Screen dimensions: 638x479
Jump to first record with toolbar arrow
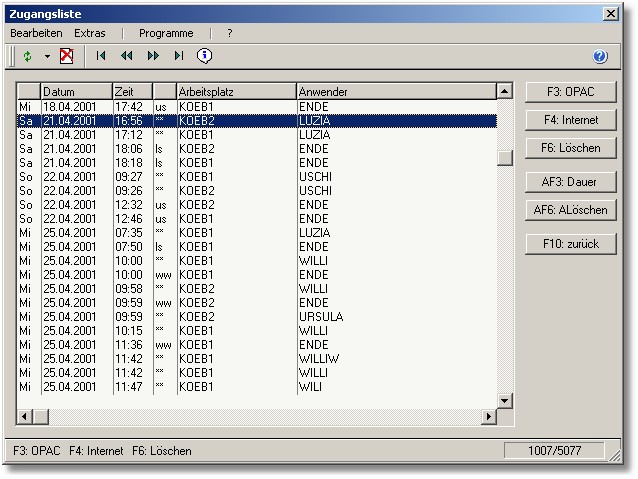click(x=101, y=57)
